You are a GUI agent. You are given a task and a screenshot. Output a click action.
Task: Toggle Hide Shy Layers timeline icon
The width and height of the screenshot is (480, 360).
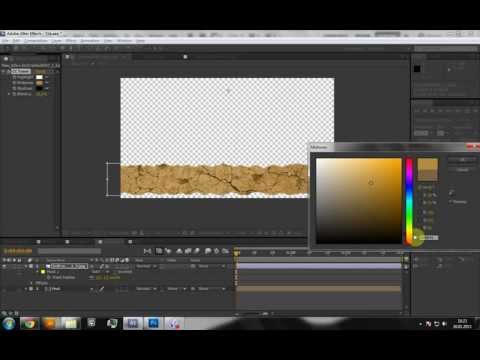click(179, 251)
